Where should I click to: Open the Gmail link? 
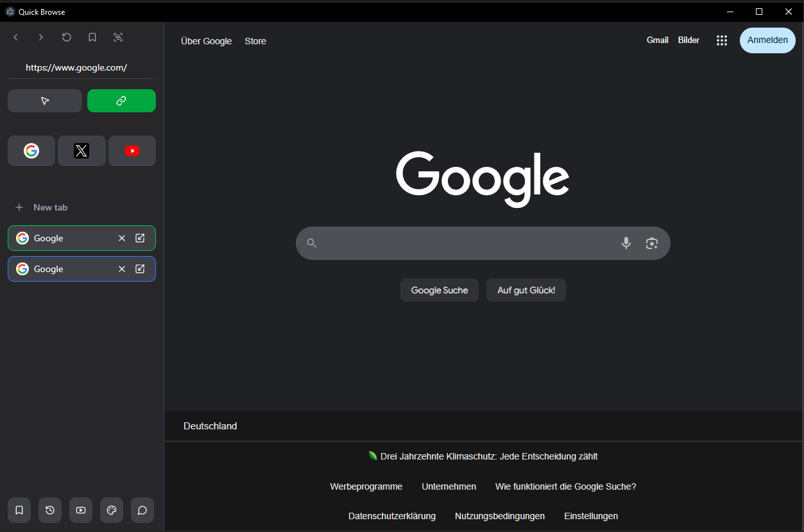pyautogui.click(x=658, y=40)
